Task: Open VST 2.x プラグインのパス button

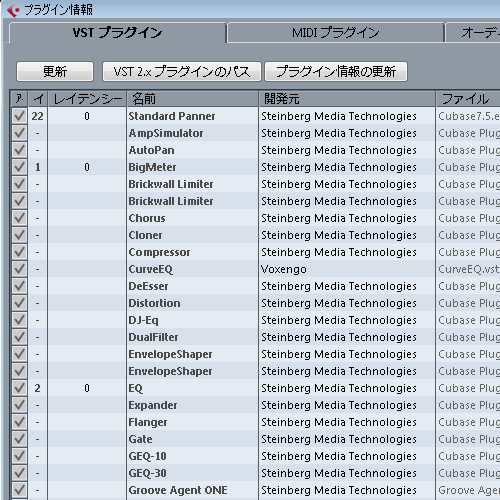Action: (182, 71)
